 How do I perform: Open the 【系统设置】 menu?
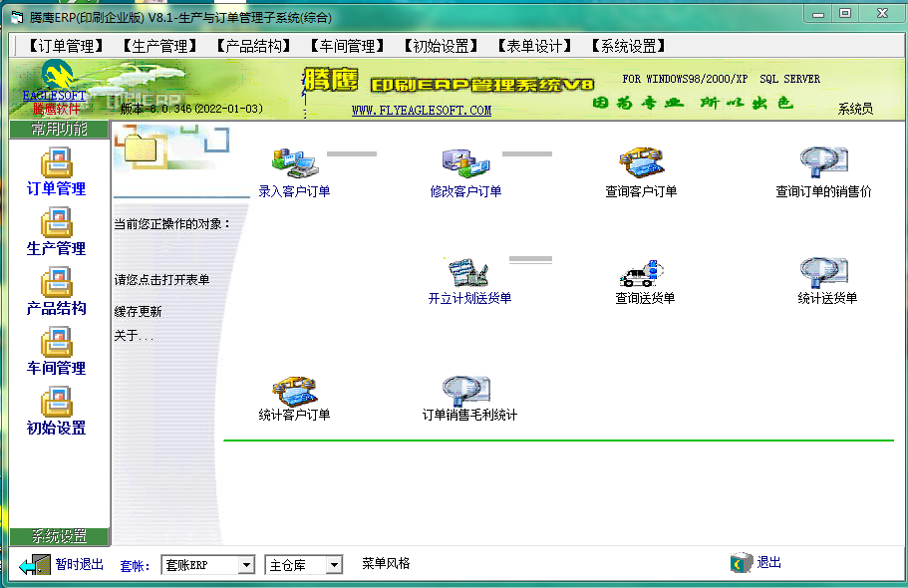point(628,46)
